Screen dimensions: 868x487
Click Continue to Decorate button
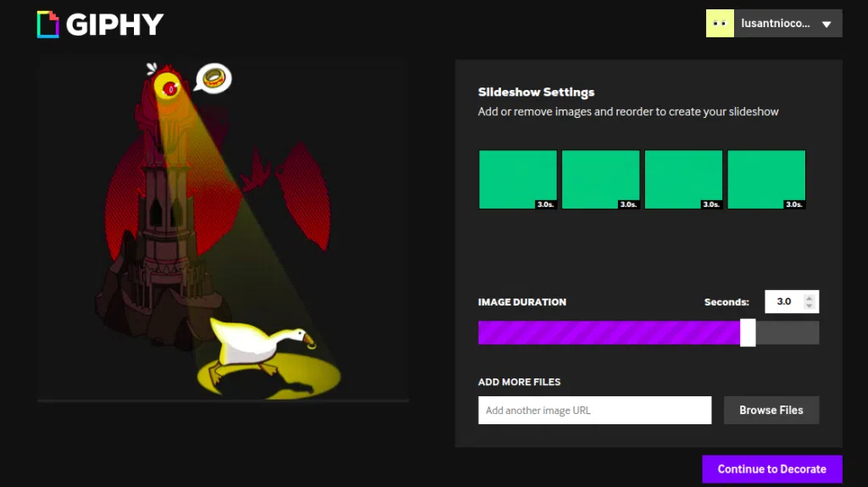(771, 469)
